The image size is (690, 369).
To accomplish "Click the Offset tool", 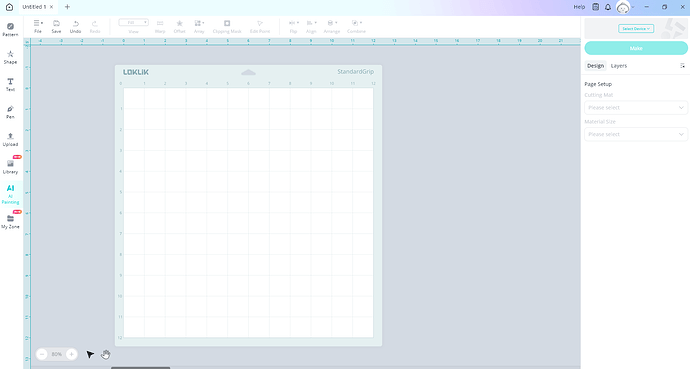I will 179,26.
